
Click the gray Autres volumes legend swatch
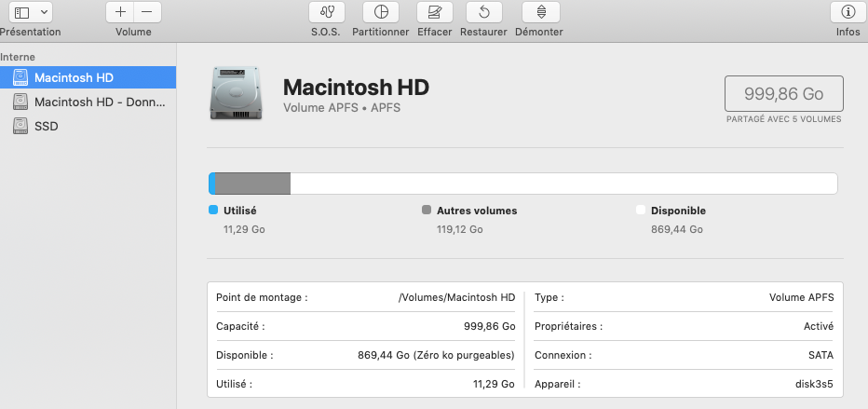click(x=427, y=211)
